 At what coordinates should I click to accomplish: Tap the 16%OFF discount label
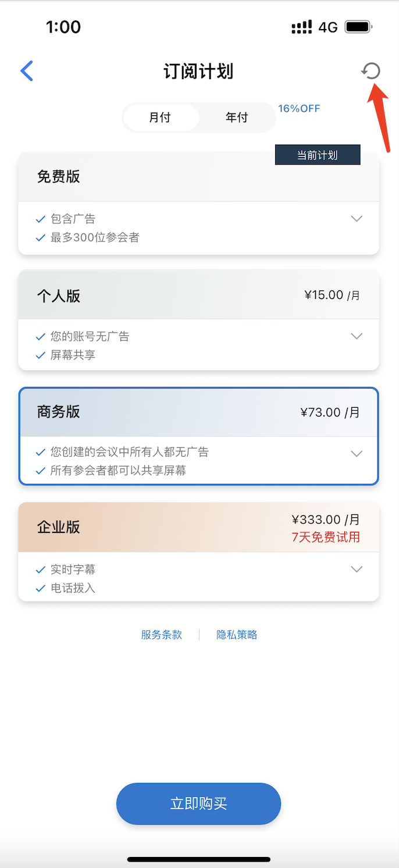[x=299, y=108]
